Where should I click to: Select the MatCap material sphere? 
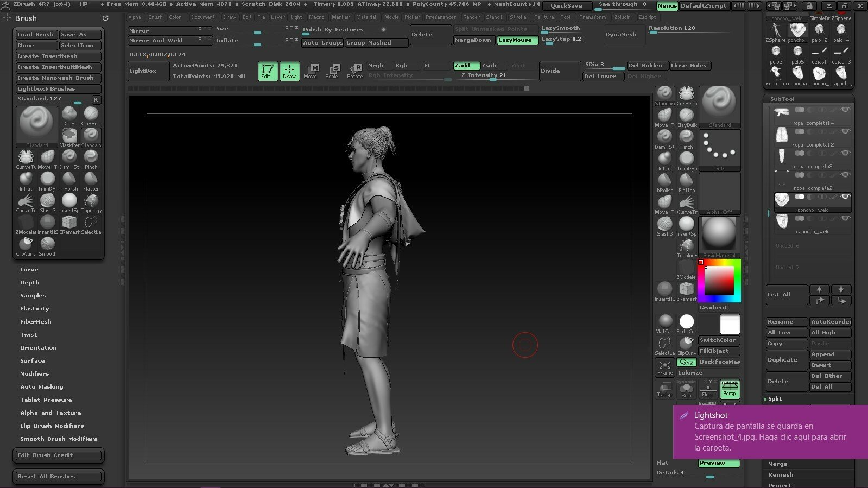coord(664,324)
